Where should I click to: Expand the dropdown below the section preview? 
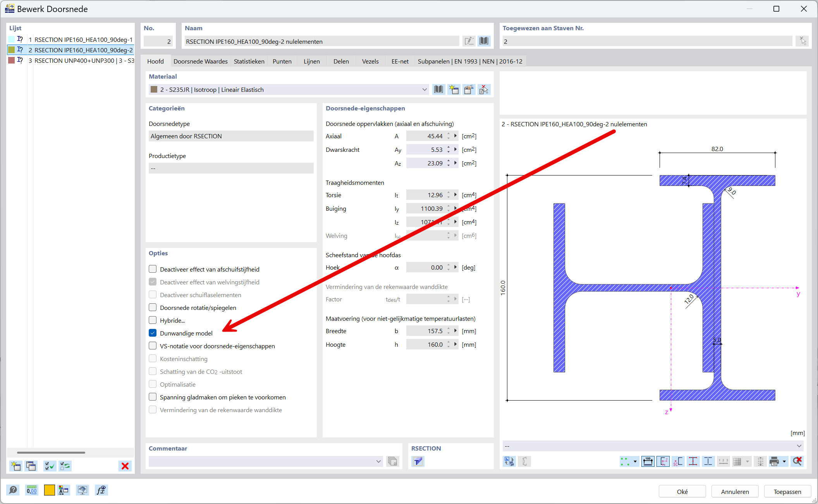coord(799,446)
